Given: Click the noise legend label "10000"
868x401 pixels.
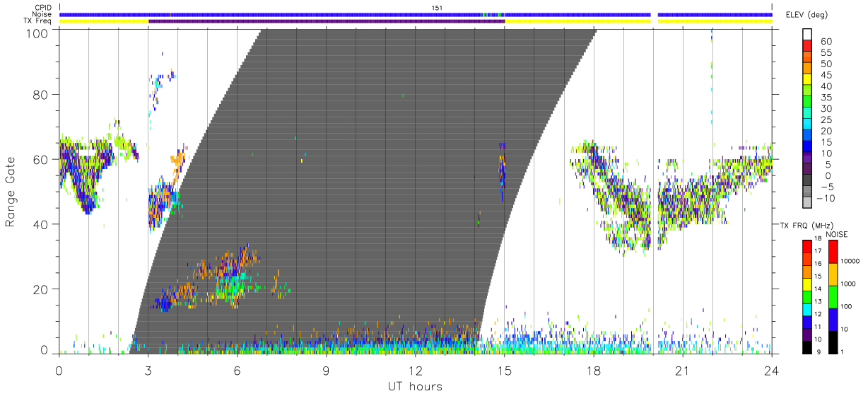Looking at the screenshot, I should [851, 261].
